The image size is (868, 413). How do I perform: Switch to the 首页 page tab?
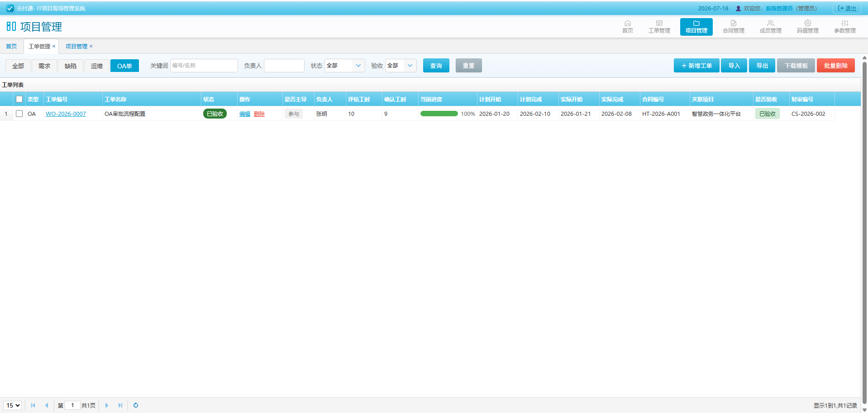point(11,46)
